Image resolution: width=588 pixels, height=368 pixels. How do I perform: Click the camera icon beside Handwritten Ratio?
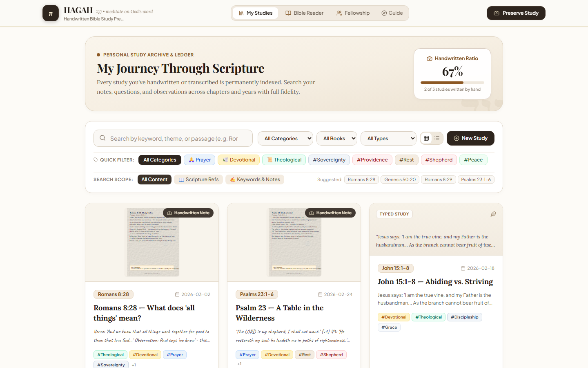(430, 58)
